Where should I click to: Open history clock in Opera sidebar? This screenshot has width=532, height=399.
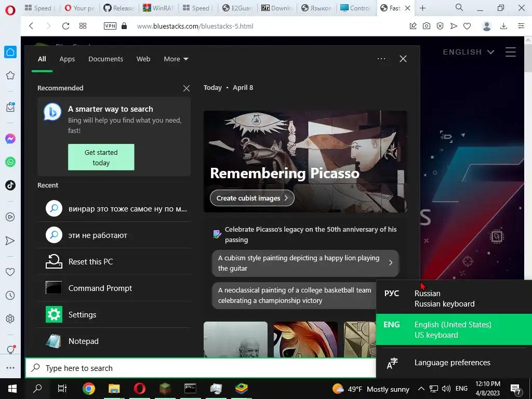click(10, 296)
